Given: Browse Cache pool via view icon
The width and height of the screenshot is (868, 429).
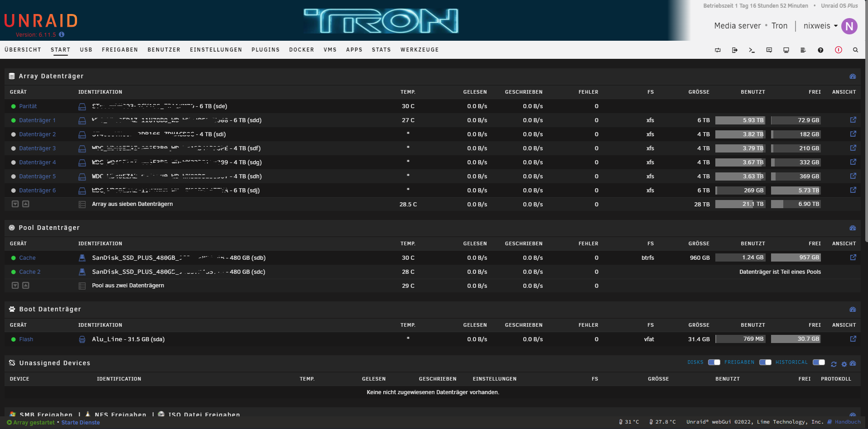Looking at the screenshot, I should pyautogui.click(x=853, y=257).
